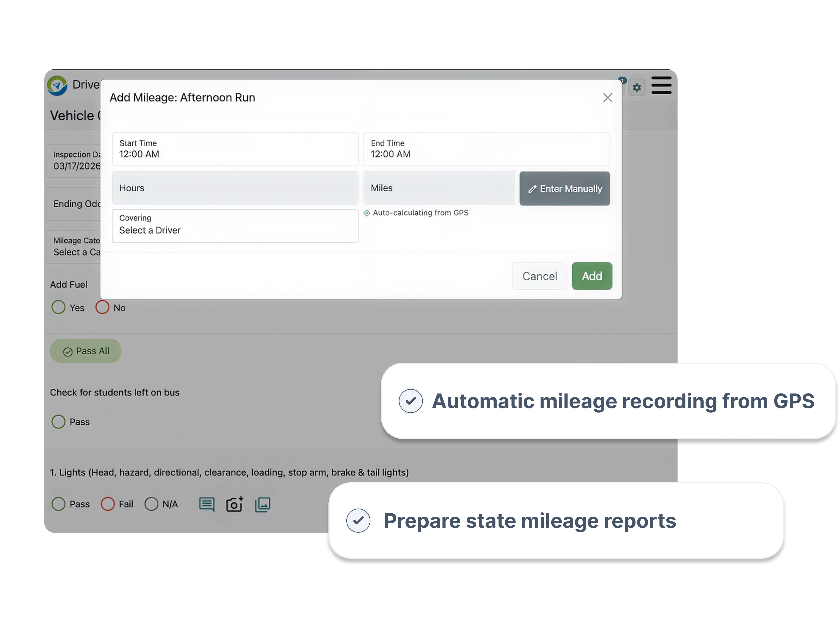Viewport: 840px width, 636px height.
Task: Take a photo using the camera icon
Action: 235,504
